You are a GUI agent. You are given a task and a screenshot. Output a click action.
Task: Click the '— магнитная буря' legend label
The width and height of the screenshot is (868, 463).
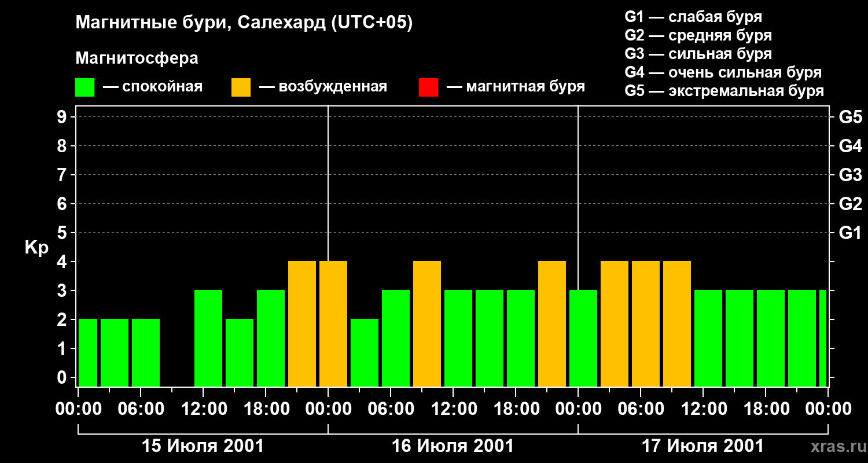click(x=516, y=87)
